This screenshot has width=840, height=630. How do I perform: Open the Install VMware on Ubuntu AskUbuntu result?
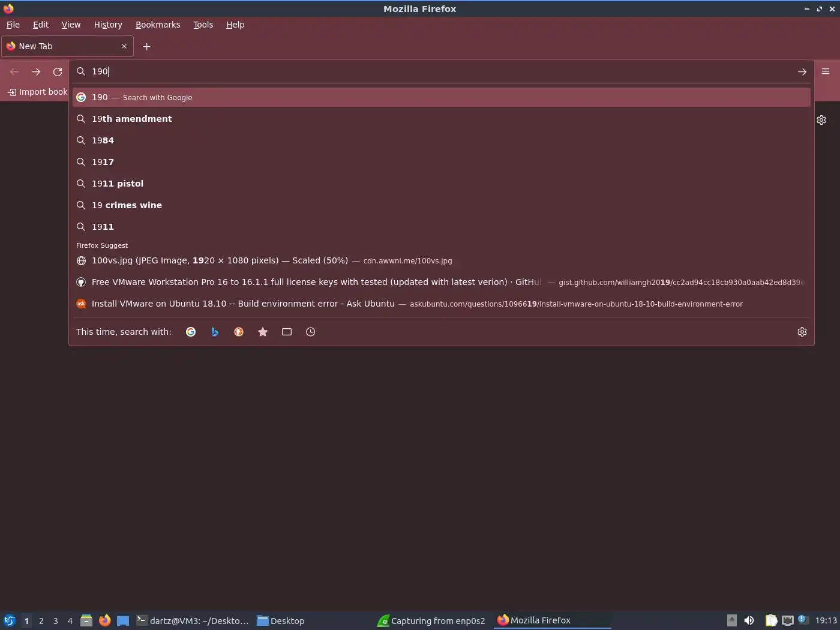(x=442, y=304)
